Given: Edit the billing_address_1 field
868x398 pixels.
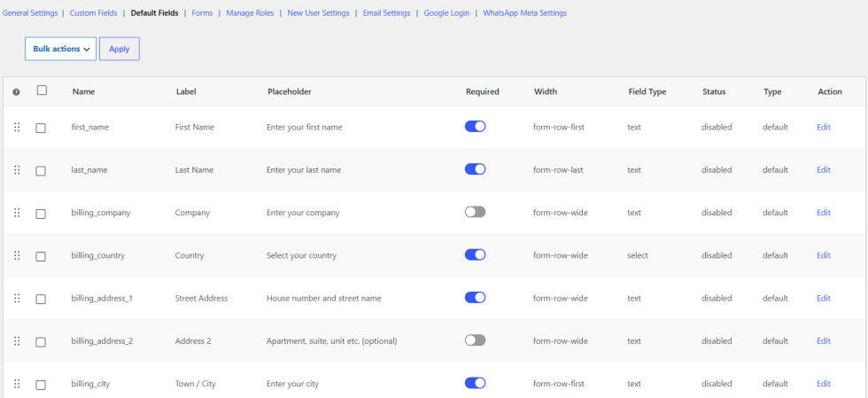Looking at the screenshot, I should 824,298.
